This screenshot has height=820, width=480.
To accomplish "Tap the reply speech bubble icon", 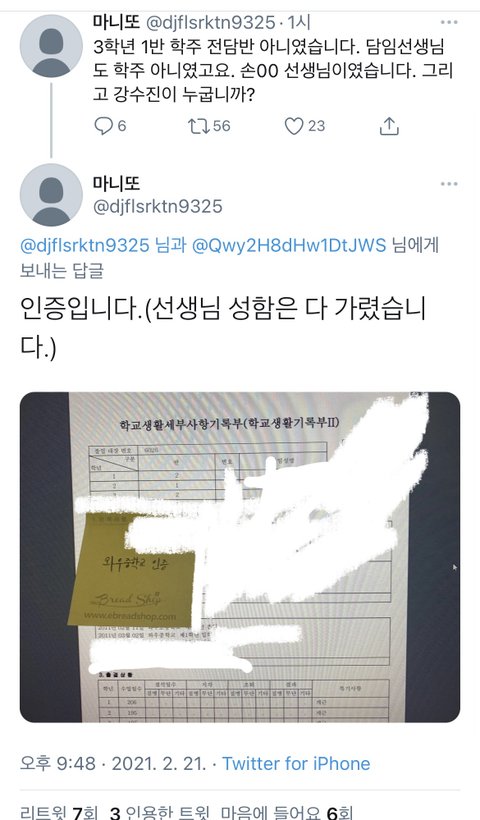I will point(103,126).
